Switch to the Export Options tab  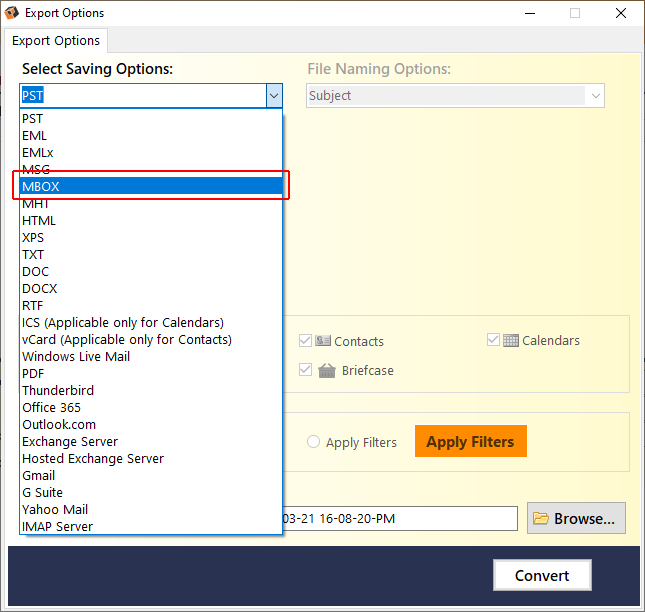tap(56, 41)
